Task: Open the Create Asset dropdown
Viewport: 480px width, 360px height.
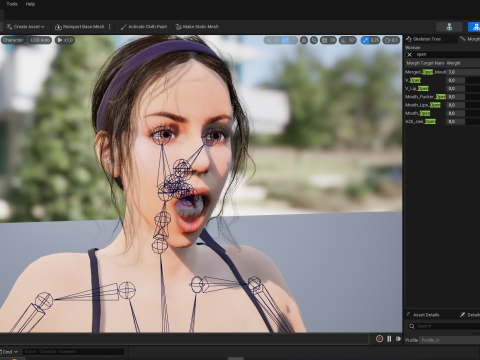Action: coord(25,27)
